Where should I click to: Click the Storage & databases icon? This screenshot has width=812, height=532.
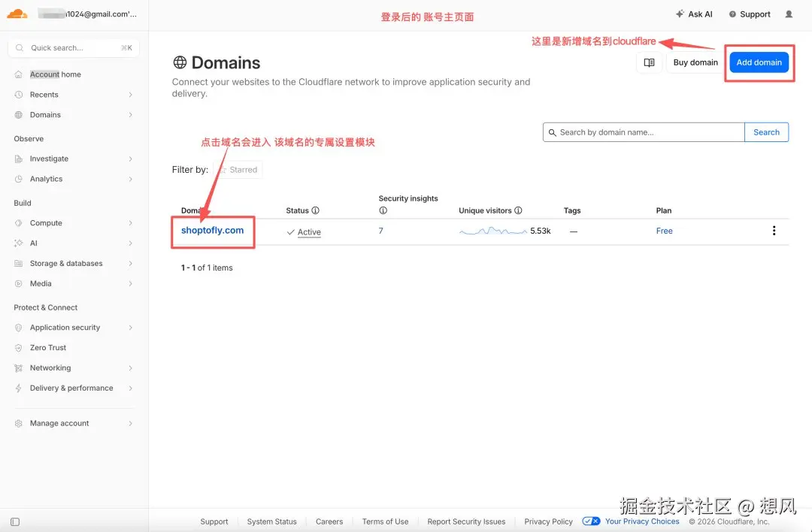[x=19, y=264]
